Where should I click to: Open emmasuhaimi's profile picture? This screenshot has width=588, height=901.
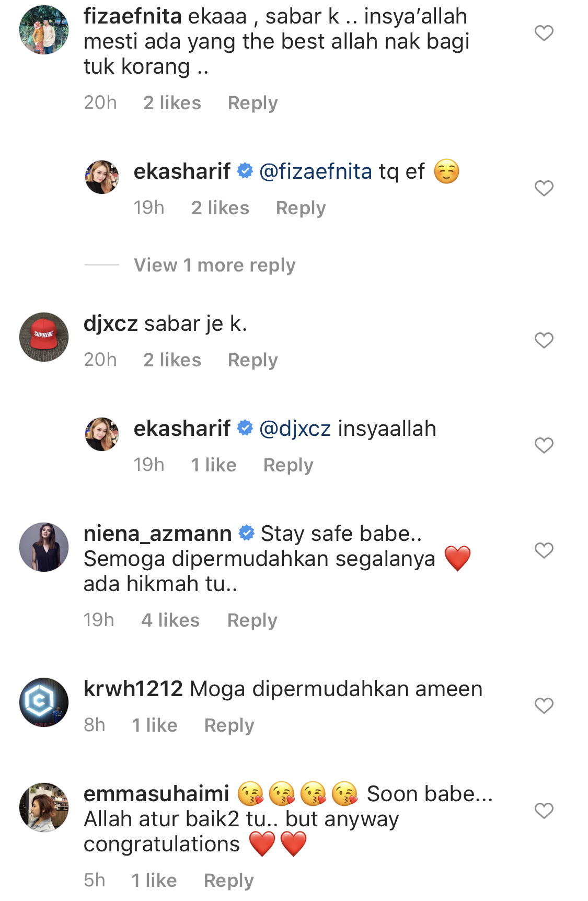click(x=44, y=807)
